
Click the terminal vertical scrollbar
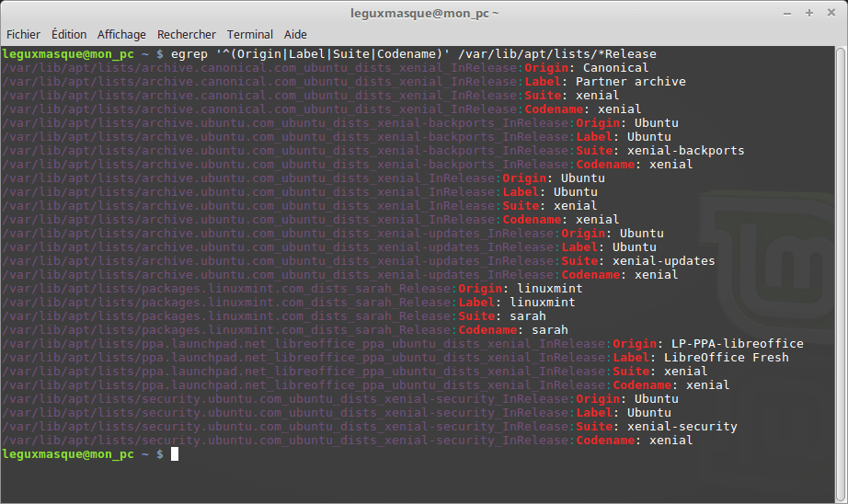pos(841,274)
